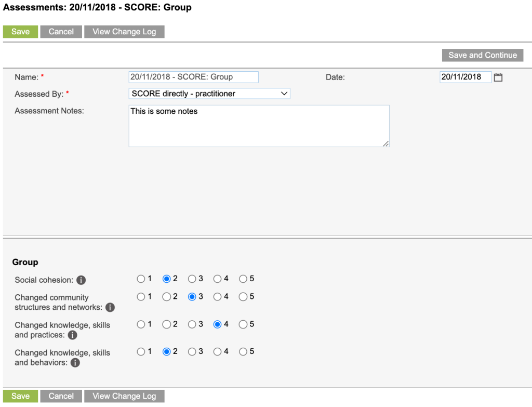Image resolution: width=532 pixels, height=407 pixels.
Task: Save the assessment using the top Save button
Action: click(20, 31)
